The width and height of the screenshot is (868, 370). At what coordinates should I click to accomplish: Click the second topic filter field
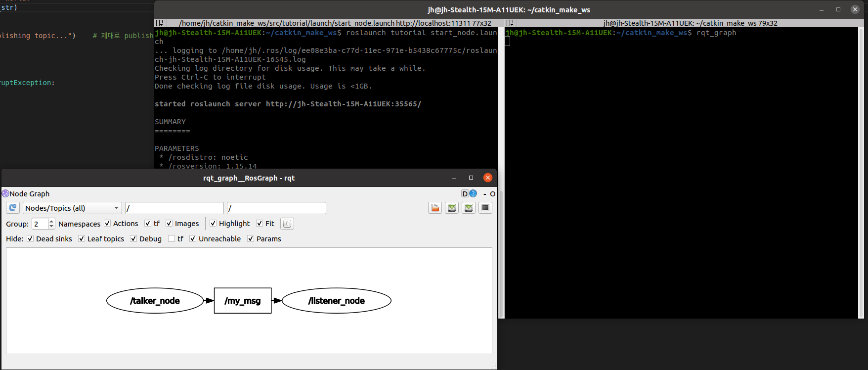[x=276, y=208]
